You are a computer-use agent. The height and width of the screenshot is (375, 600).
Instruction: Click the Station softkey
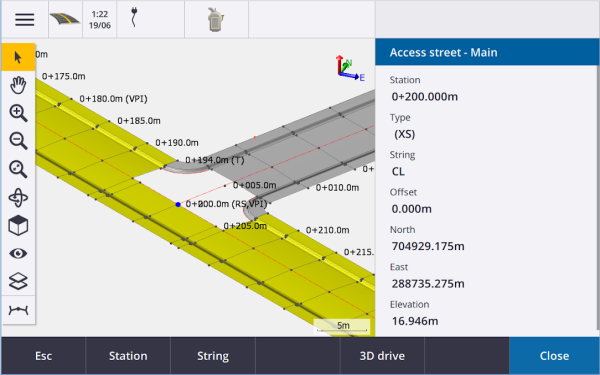[x=128, y=356]
